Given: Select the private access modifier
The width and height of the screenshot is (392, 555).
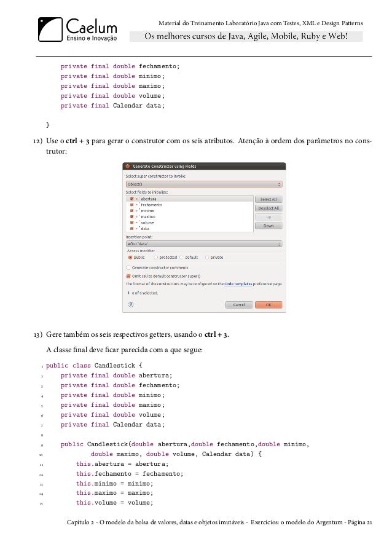Looking at the screenshot, I should (x=207, y=258).
